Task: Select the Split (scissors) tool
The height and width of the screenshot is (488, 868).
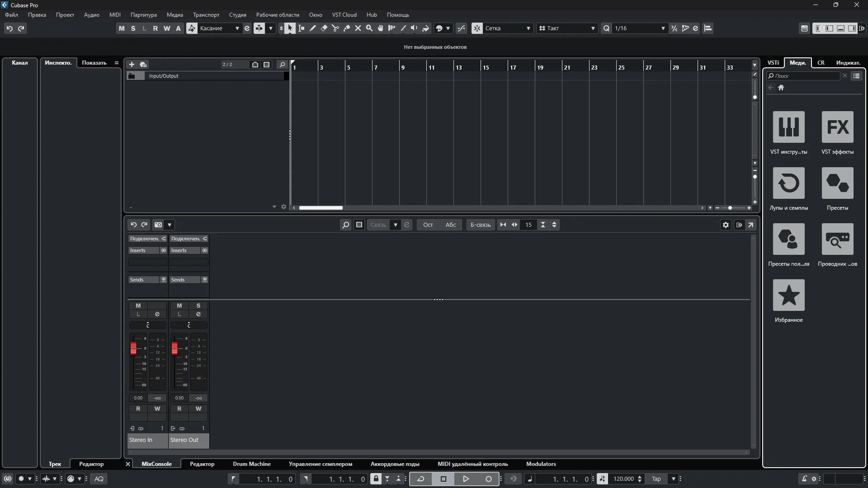Action: point(335,28)
